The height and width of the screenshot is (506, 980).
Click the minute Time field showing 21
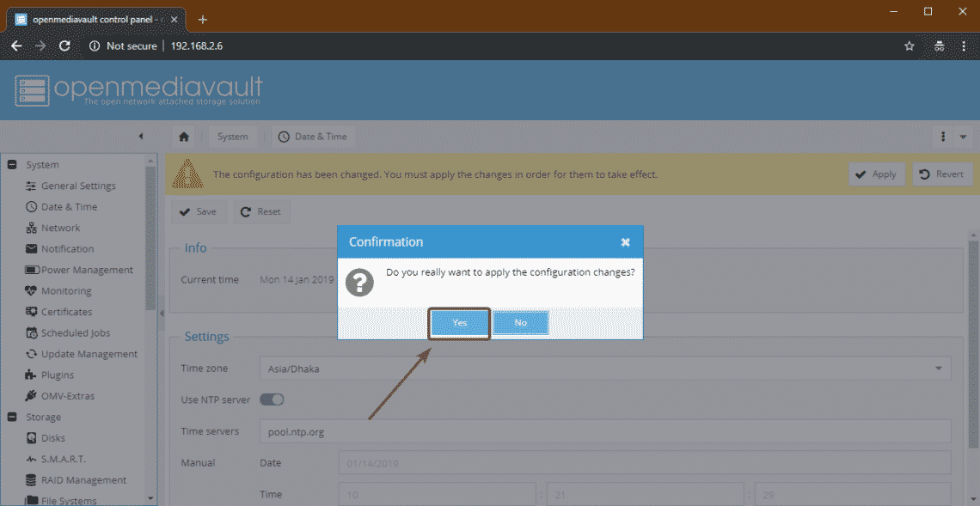[x=645, y=493]
